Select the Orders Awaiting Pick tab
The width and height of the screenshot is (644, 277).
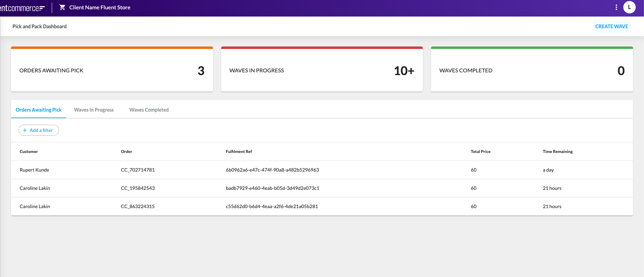point(39,110)
